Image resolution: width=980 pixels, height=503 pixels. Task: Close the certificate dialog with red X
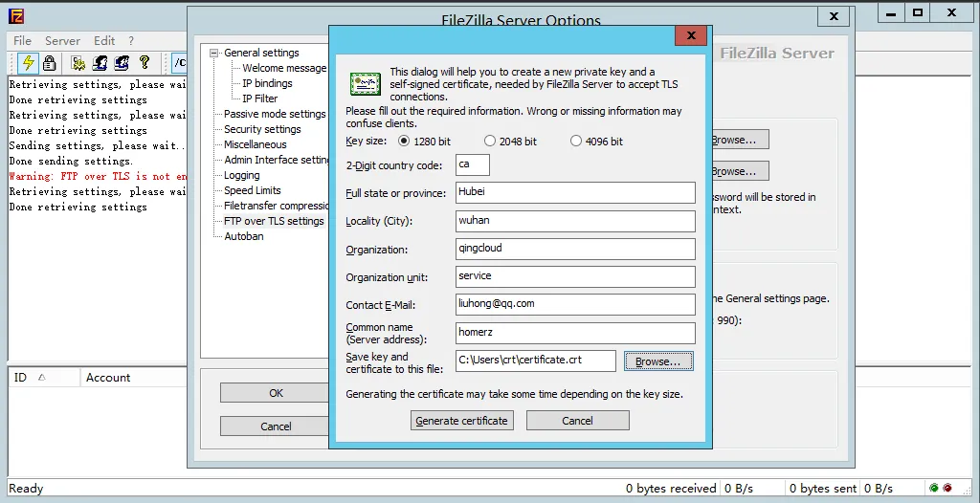[691, 35]
